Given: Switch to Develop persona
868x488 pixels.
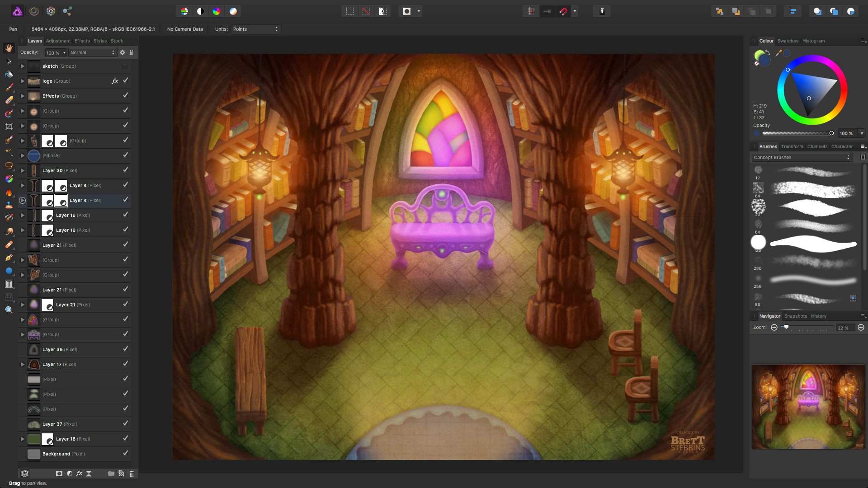Looking at the screenshot, I should (51, 11).
